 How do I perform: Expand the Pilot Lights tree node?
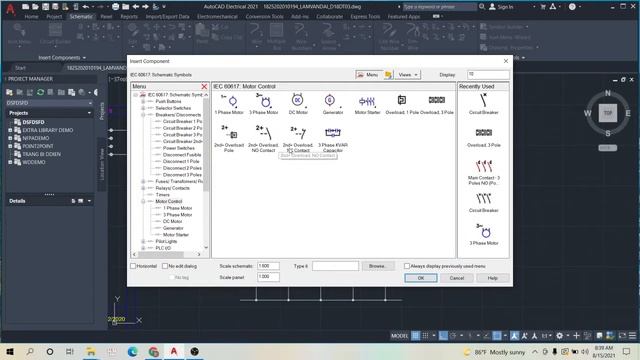pyautogui.click(x=143, y=242)
